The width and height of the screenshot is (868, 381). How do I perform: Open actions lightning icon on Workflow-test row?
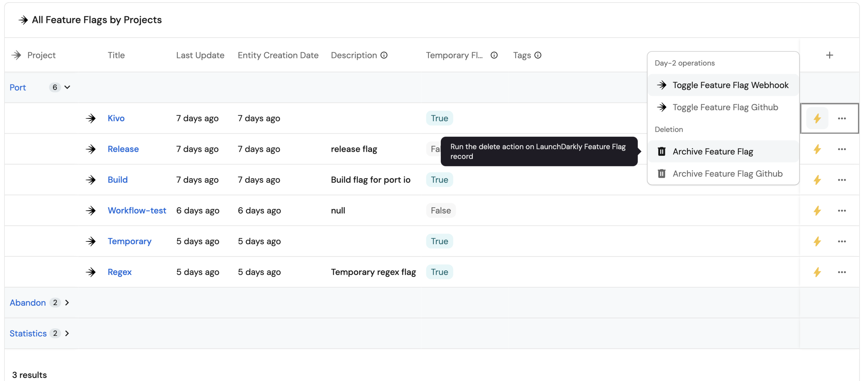pyautogui.click(x=817, y=211)
